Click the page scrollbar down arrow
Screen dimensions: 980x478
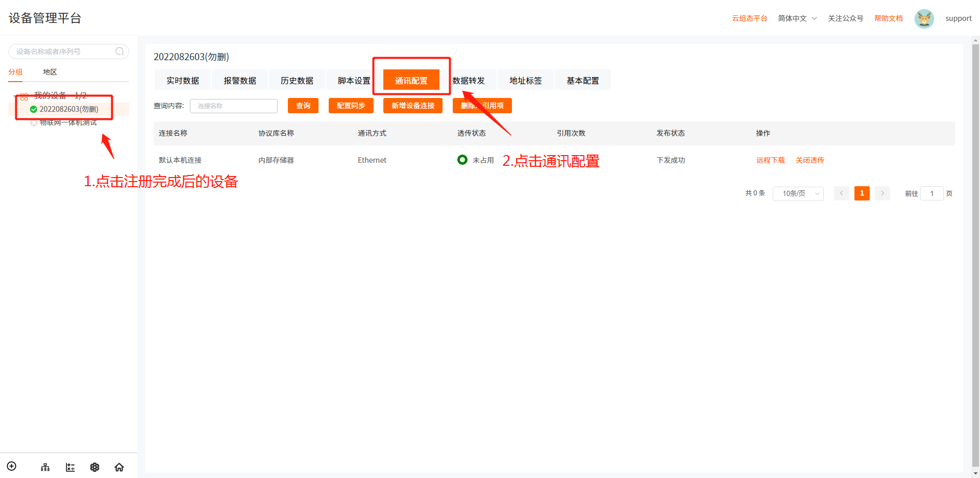coord(975,473)
